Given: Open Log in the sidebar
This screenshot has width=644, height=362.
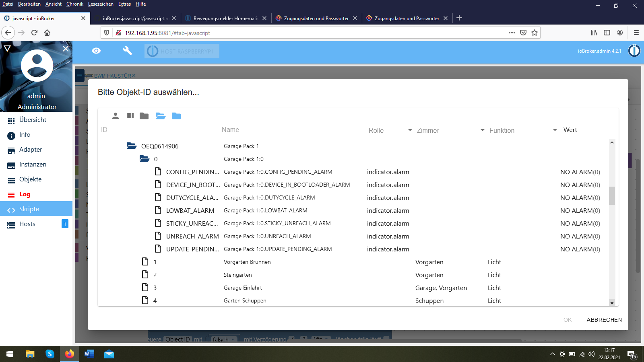Looking at the screenshot, I should pos(36,194).
